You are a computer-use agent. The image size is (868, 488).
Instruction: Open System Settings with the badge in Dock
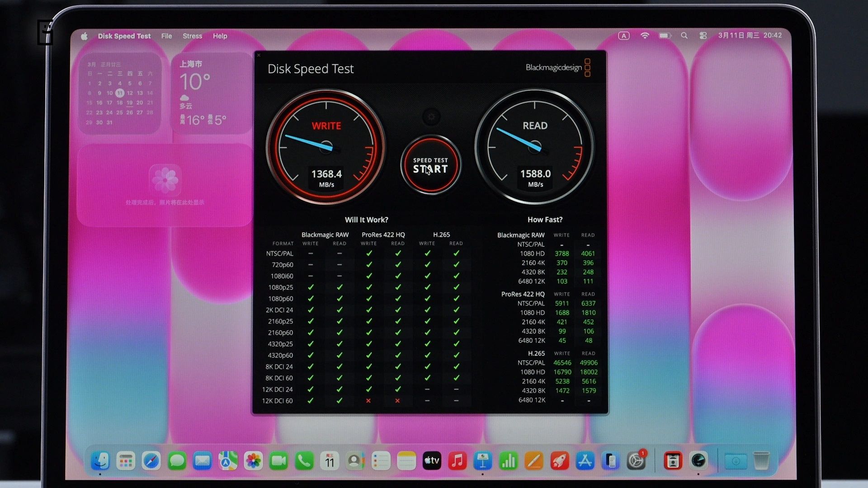pyautogui.click(x=636, y=461)
